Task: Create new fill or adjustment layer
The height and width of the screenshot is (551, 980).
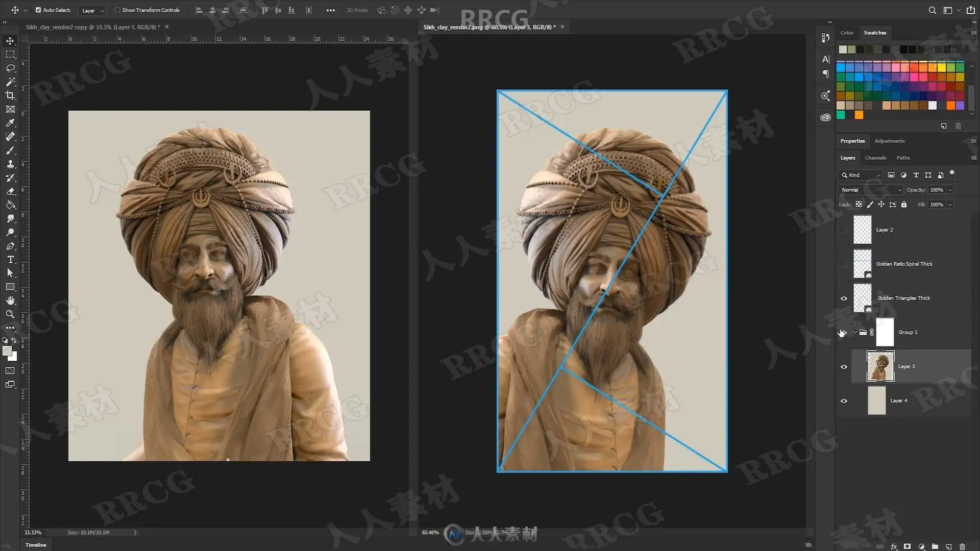Action: point(921,546)
